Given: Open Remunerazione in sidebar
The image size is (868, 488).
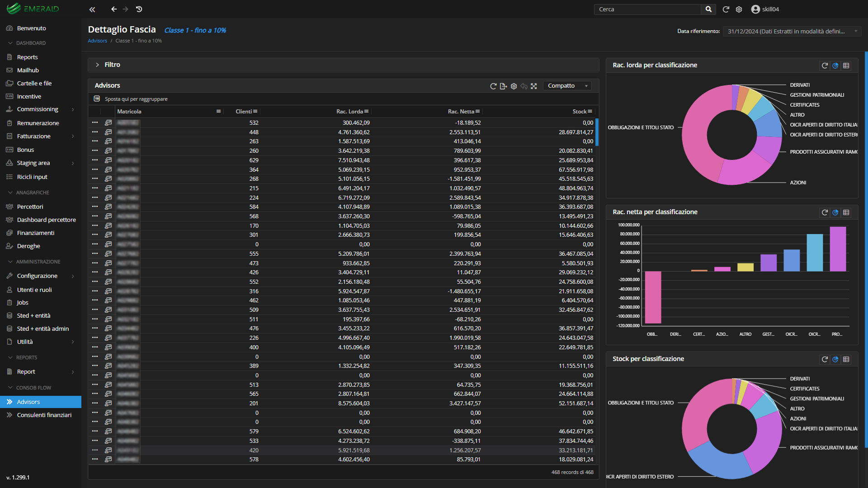Looking at the screenshot, I should 41,123.
